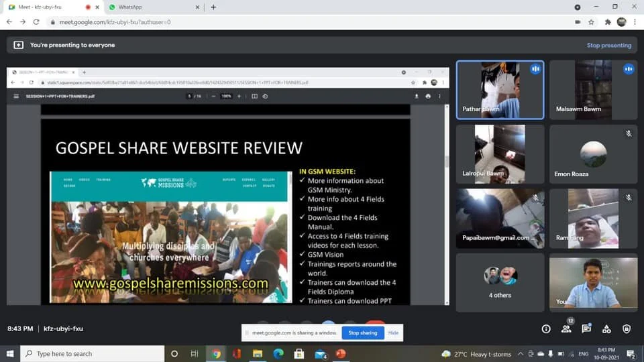
Task: Show hidden system tray icons chevron
Action: point(521,354)
